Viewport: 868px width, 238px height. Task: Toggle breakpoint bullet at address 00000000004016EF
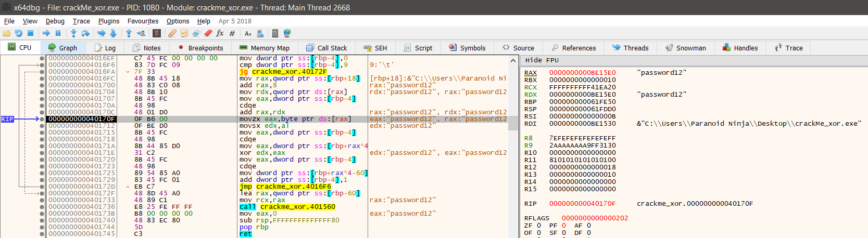tap(42, 58)
